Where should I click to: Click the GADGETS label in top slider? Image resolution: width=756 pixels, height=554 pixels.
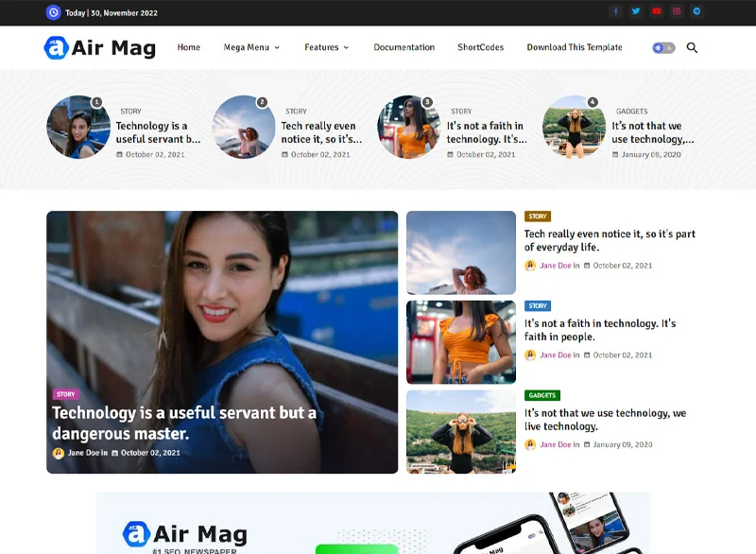point(631,112)
